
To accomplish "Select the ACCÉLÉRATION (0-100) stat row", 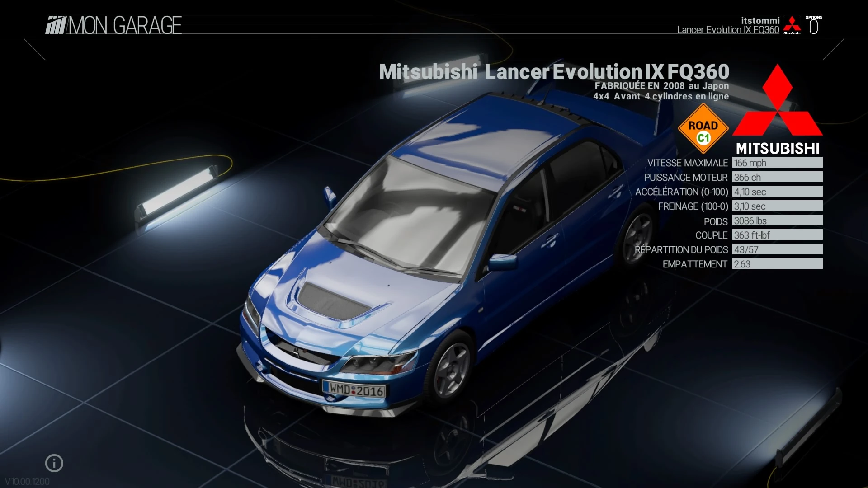I will coord(777,192).
